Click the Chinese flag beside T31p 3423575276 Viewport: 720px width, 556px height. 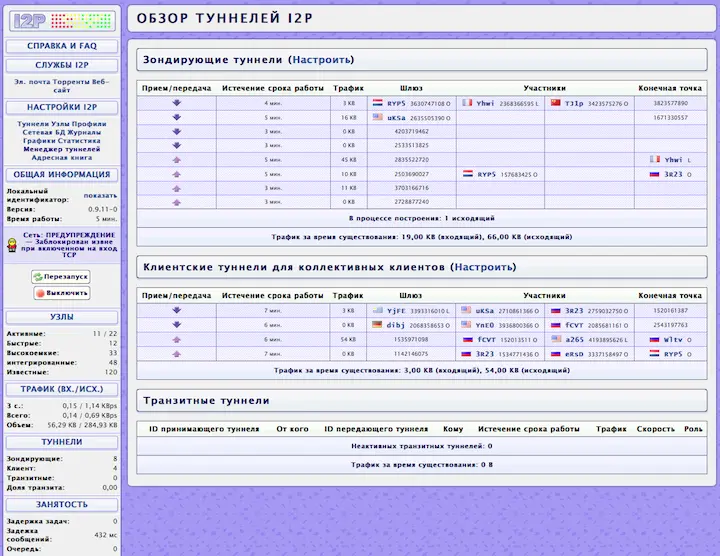coord(556,103)
